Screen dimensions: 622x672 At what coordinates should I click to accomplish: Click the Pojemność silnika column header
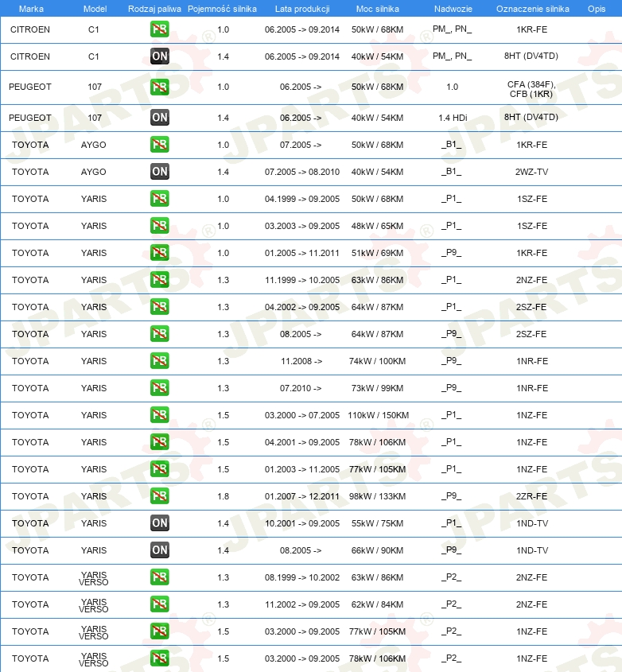pyautogui.click(x=222, y=9)
